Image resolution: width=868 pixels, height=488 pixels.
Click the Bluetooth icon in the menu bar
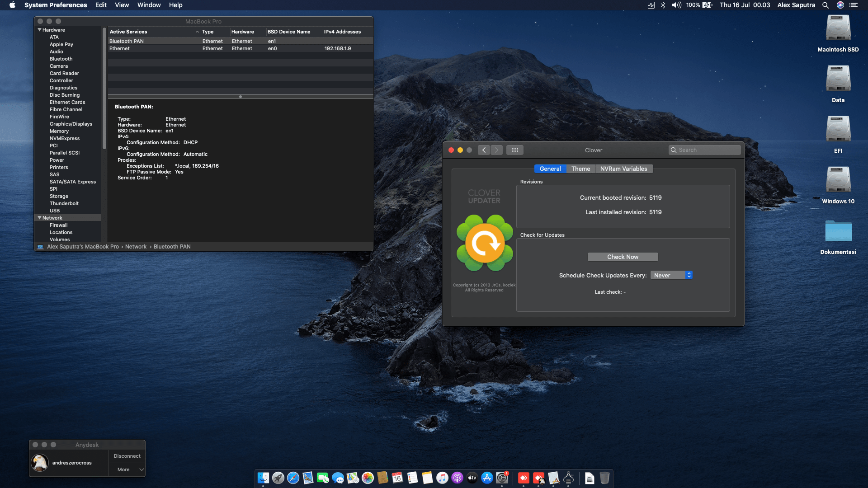(663, 5)
